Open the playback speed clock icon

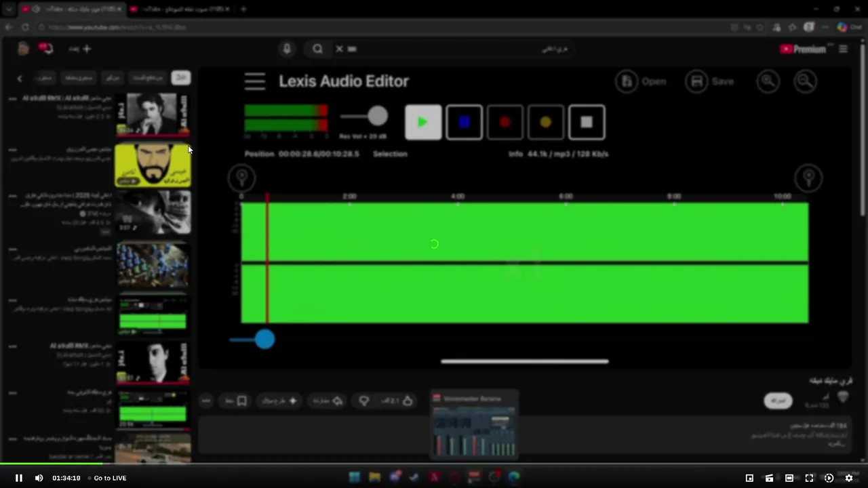tap(829, 478)
